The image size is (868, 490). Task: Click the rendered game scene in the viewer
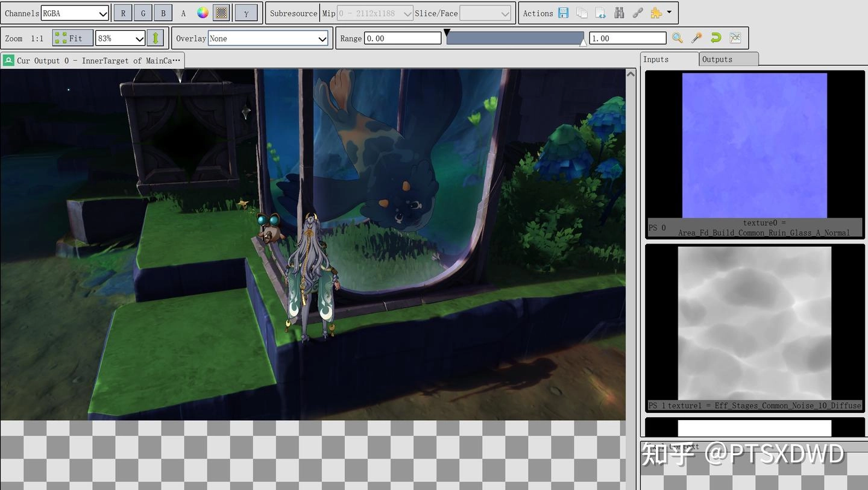tap(313, 244)
